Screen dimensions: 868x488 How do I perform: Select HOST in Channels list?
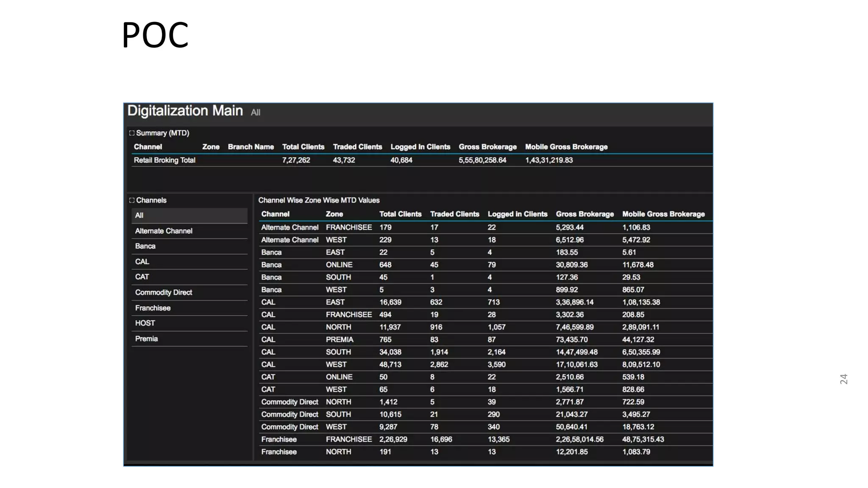pyautogui.click(x=145, y=323)
